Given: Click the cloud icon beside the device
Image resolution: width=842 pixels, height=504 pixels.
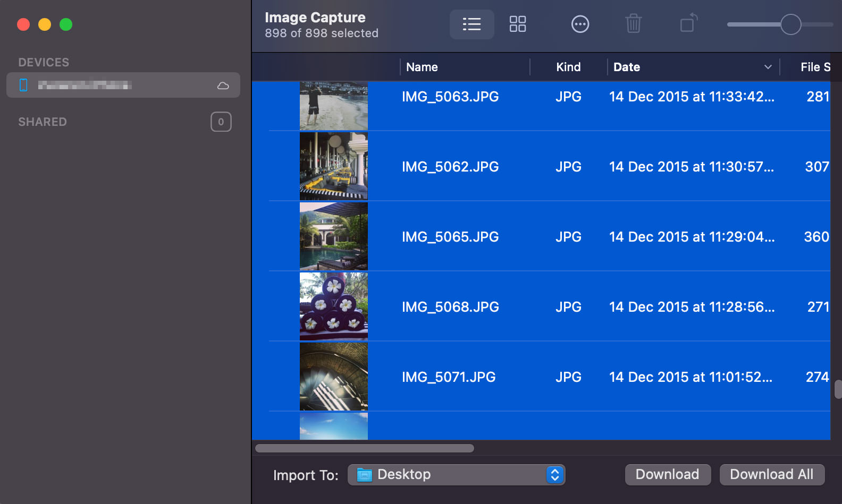Looking at the screenshot, I should [x=223, y=86].
